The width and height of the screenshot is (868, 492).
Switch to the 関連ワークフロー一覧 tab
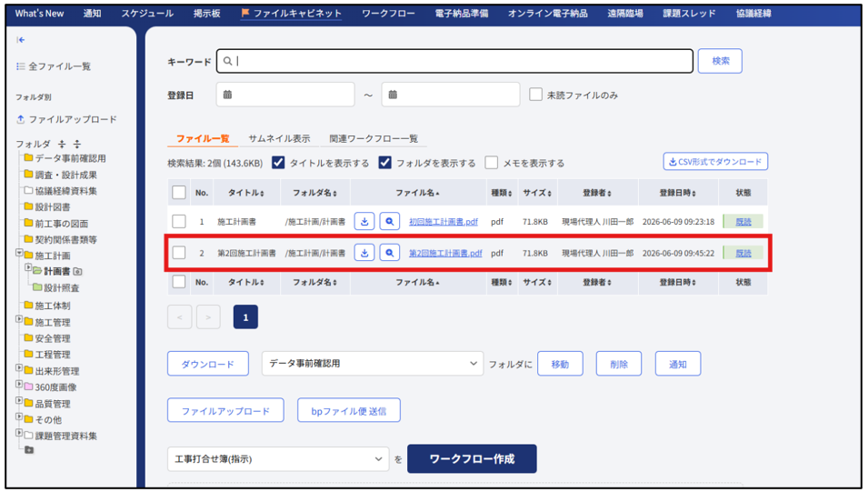coord(374,138)
